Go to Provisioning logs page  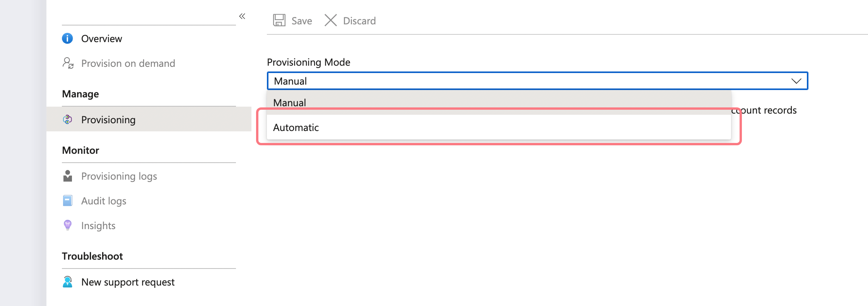click(x=119, y=176)
